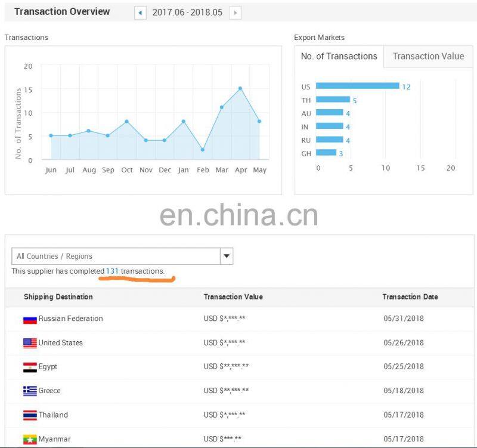The width and height of the screenshot is (477, 448).
Task: Open the All Countries / Regions dropdown
Action: click(116, 257)
